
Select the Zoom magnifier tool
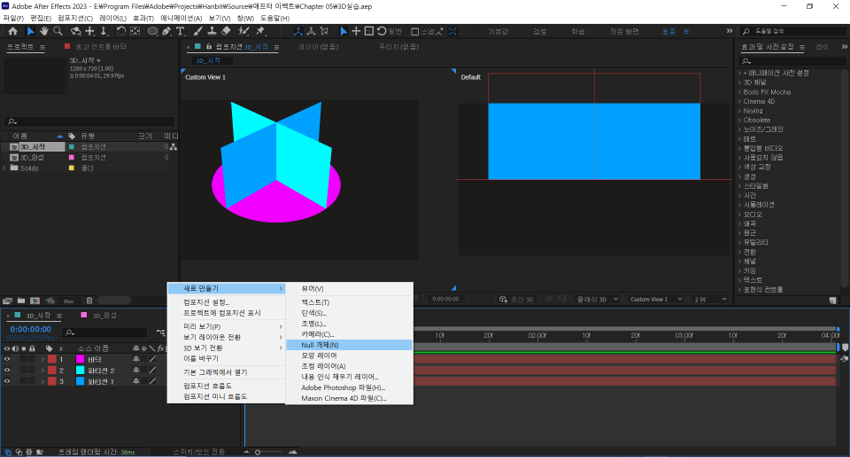(57, 31)
